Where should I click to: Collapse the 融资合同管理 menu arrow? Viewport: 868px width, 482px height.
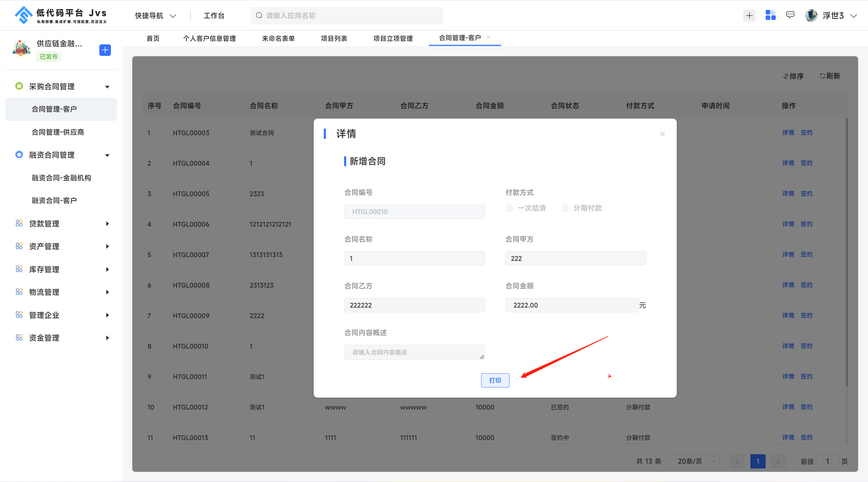pyautogui.click(x=107, y=155)
